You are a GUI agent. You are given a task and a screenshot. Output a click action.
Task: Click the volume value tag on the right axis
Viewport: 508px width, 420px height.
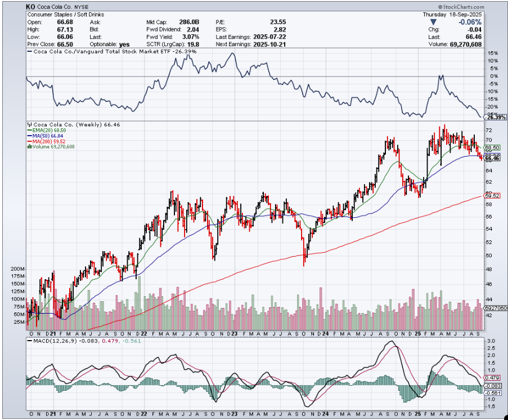point(495,308)
